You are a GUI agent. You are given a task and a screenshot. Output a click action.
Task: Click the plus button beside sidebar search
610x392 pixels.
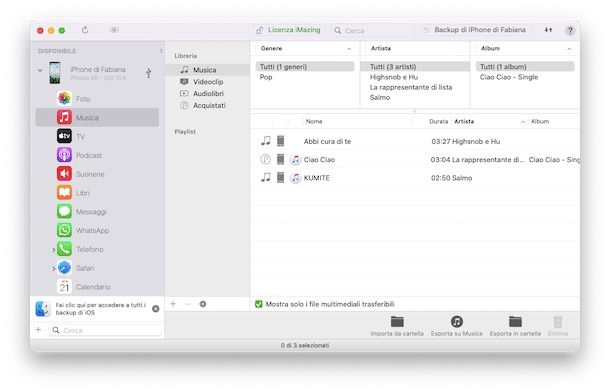(39, 330)
